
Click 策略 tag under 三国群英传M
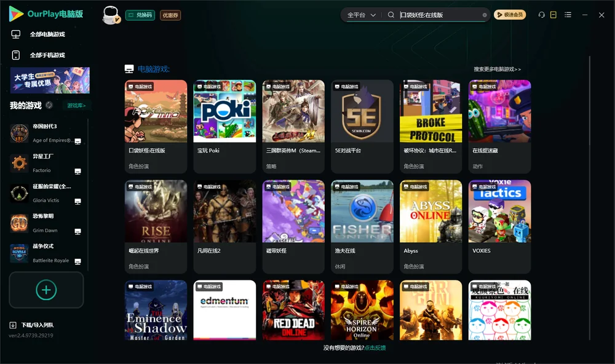(271, 166)
